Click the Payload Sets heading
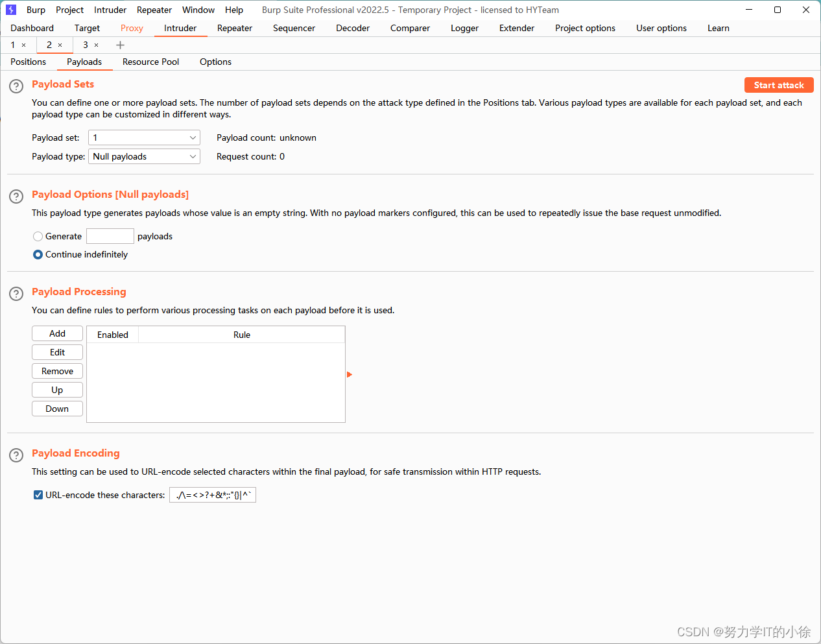Viewport: 821px width, 644px height. pyautogui.click(x=63, y=84)
